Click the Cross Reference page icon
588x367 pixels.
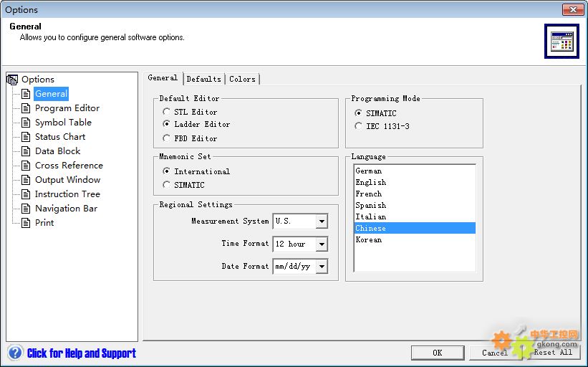click(x=26, y=166)
